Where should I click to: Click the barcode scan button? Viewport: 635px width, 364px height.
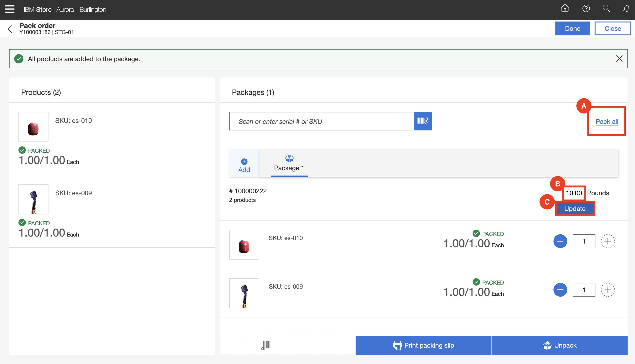click(x=423, y=121)
